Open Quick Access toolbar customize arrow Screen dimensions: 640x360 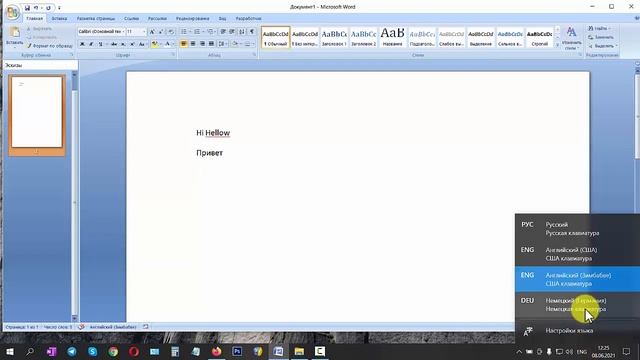pos(59,8)
